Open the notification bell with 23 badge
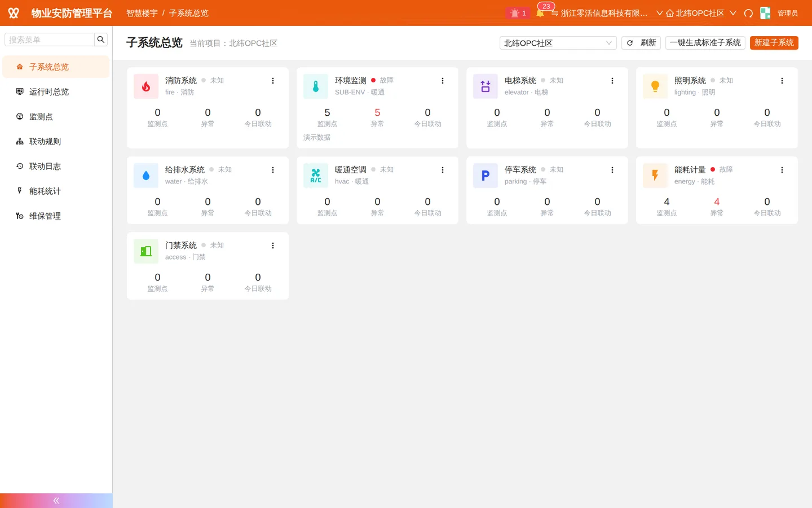The width and height of the screenshot is (812, 508). [540, 13]
